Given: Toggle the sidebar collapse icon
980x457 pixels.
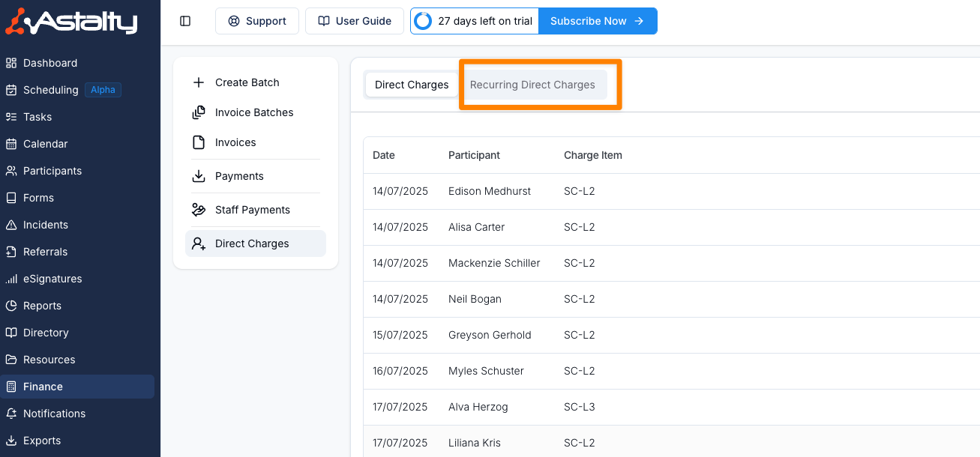Looking at the screenshot, I should click(185, 21).
